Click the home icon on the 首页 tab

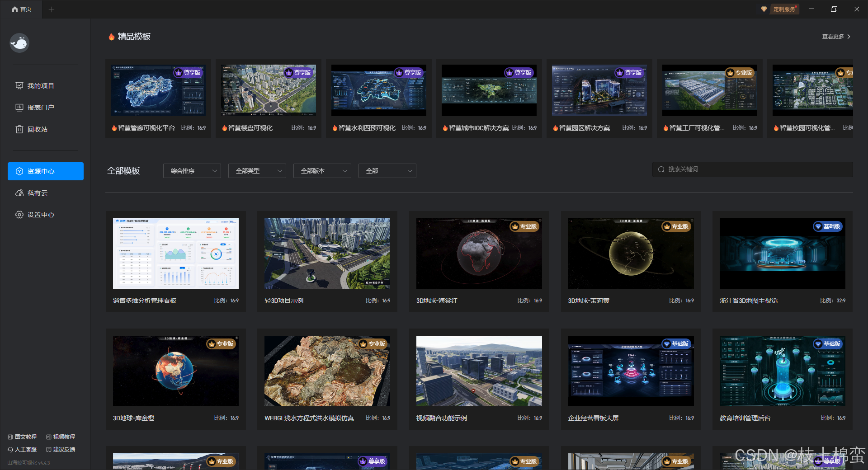[x=15, y=9]
